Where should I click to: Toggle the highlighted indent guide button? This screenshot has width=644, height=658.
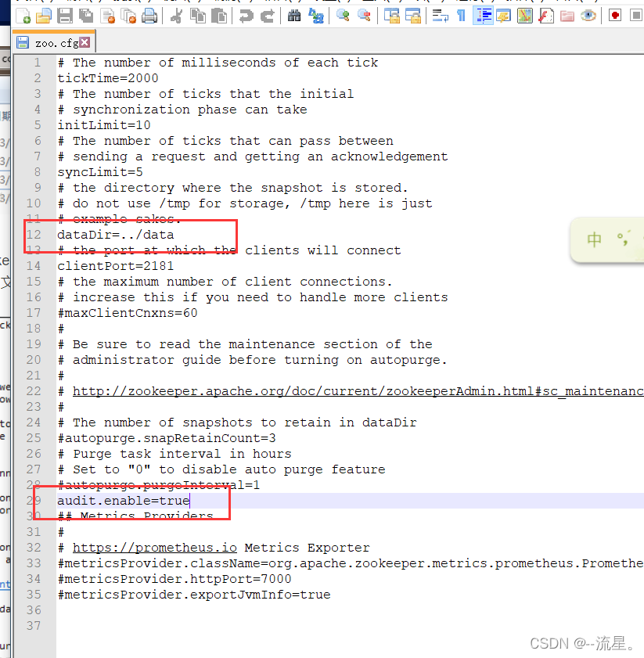(x=483, y=16)
